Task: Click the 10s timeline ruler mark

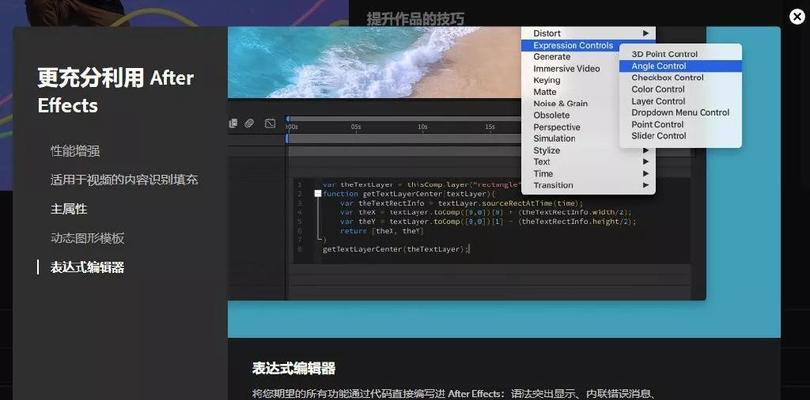Action: pos(423,127)
